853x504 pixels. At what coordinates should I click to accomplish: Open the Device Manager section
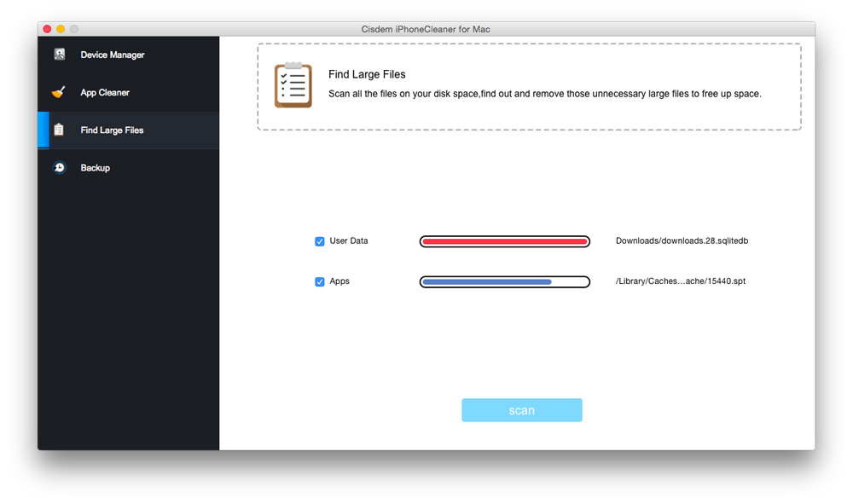pyautogui.click(x=129, y=55)
